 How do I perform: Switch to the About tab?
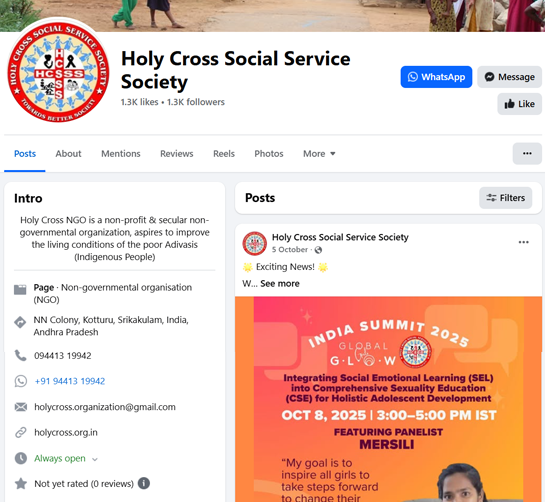tap(68, 153)
